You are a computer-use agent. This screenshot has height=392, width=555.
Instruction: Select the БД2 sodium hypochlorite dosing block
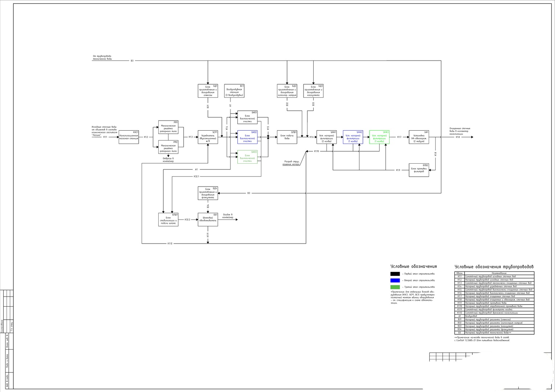(287, 91)
